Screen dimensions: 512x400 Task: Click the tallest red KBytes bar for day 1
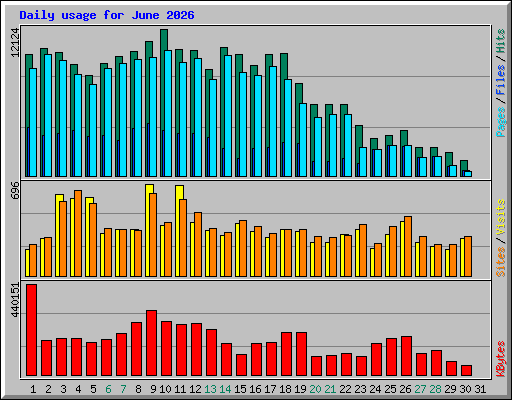tap(32, 330)
